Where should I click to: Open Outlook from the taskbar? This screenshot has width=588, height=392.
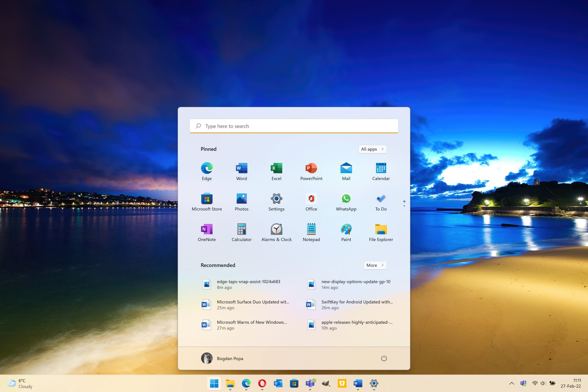coord(278,383)
